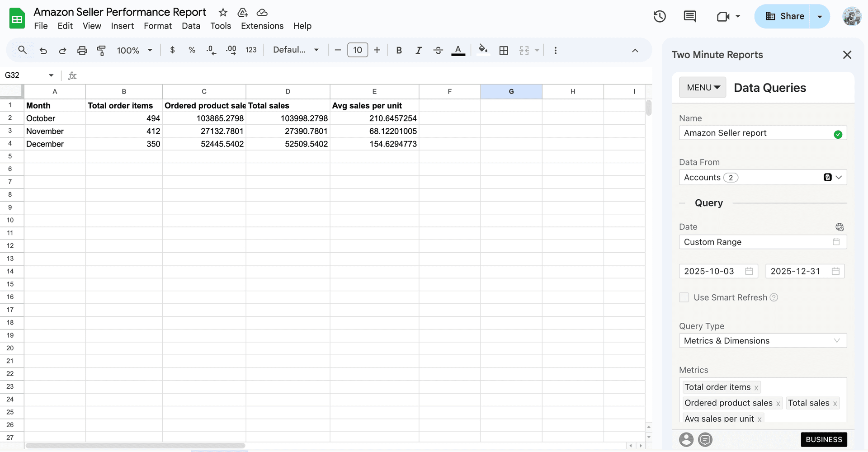
Task: Select the paint format tool
Action: [101, 50]
